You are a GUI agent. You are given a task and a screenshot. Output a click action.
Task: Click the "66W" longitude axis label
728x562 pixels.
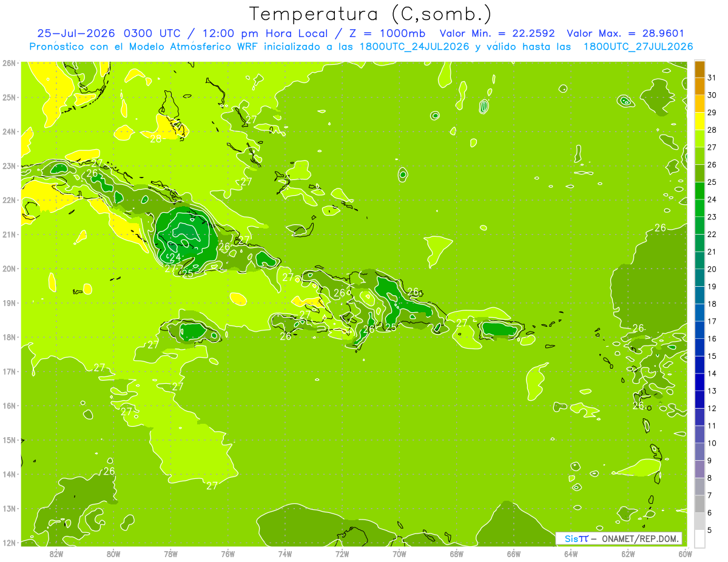coord(513,554)
